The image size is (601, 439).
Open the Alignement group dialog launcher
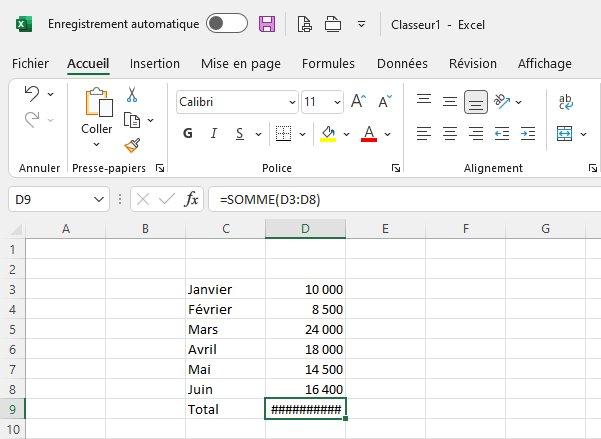click(x=593, y=168)
